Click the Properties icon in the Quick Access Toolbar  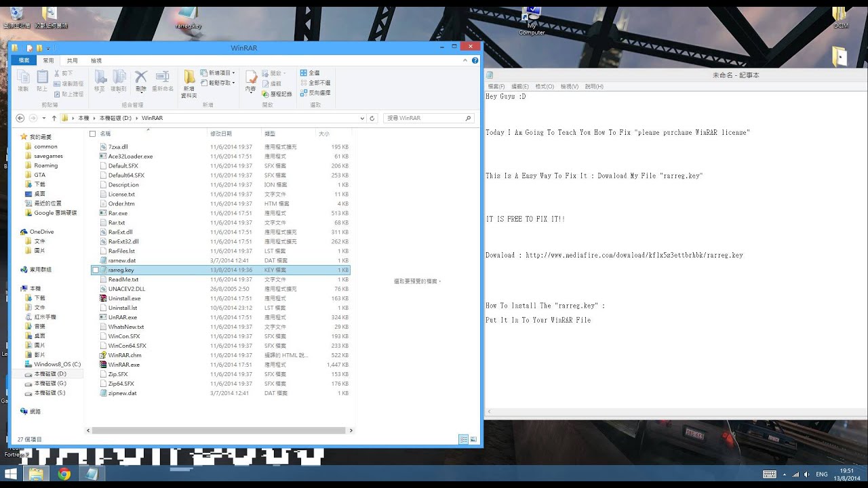[30, 48]
